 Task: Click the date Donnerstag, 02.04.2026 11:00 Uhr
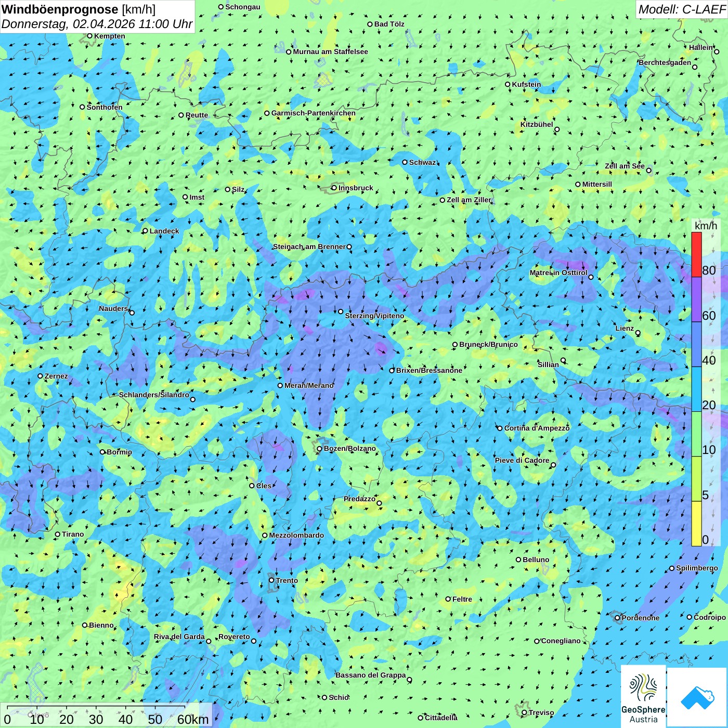97,24
